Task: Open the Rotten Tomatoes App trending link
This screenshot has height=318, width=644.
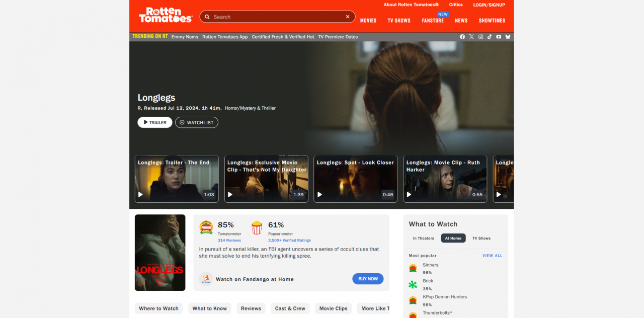Action: (x=225, y=37)
